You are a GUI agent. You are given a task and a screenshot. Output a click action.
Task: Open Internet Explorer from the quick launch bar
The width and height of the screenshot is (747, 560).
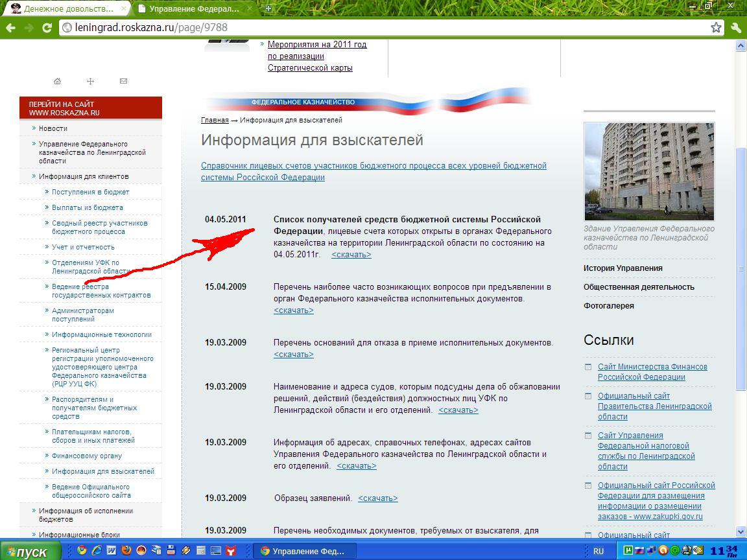(x=96, y=551)
